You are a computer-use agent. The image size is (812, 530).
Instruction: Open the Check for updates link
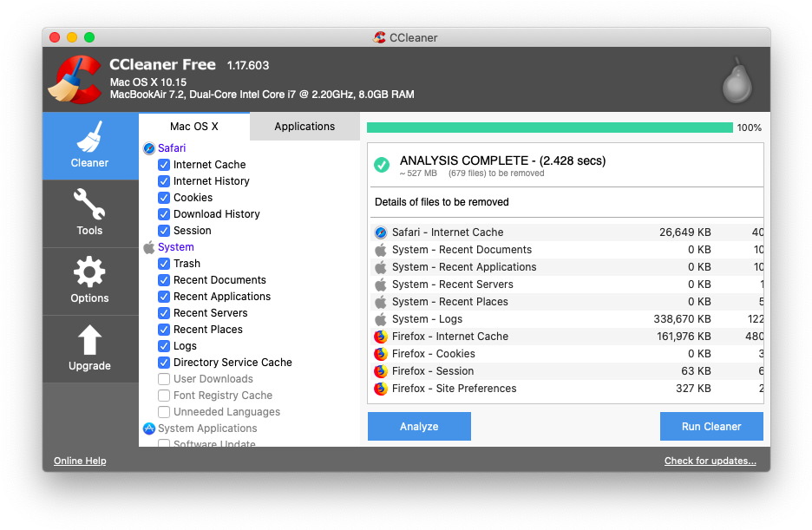point(710,461)
